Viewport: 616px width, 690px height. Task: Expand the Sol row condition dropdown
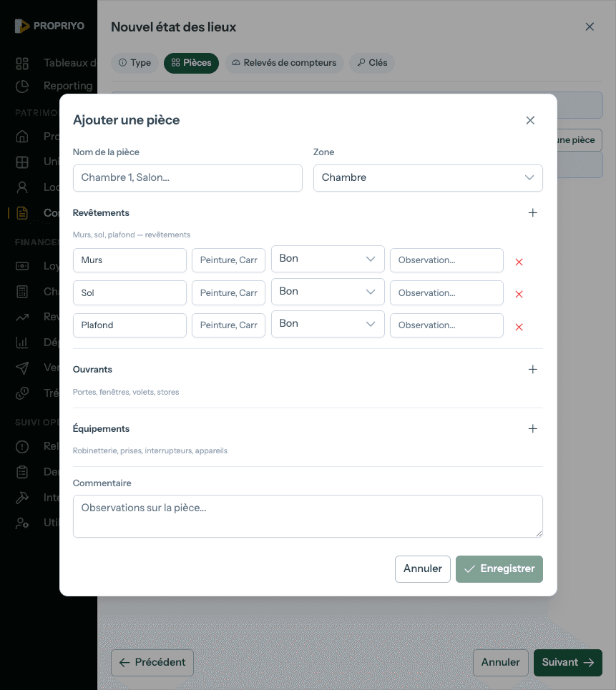pos(328,292)
